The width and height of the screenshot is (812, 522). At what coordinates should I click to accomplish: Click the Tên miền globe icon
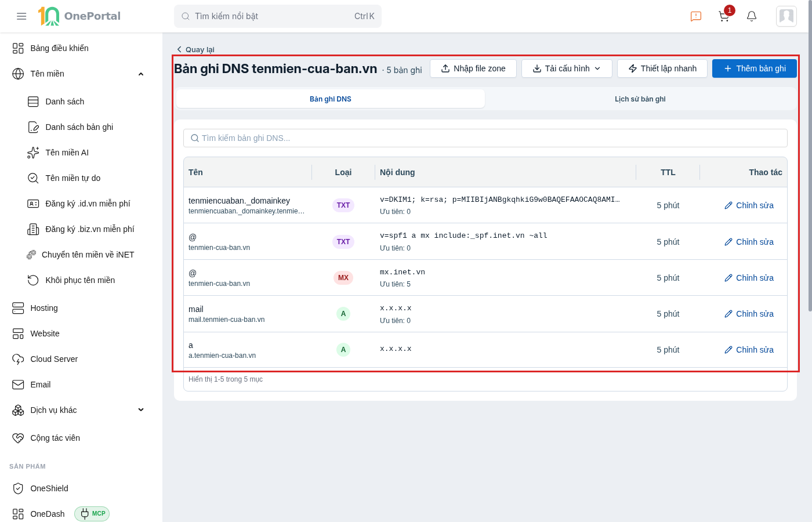coord(18,74)
